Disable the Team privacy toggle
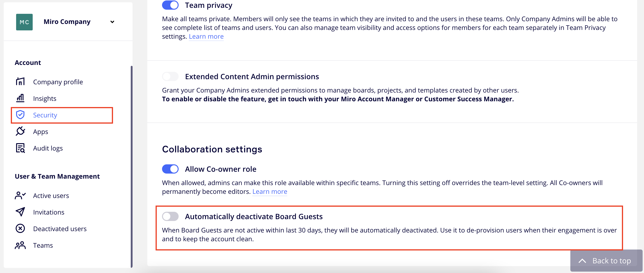Screen dimensions: 644x273 pos(170,5)
